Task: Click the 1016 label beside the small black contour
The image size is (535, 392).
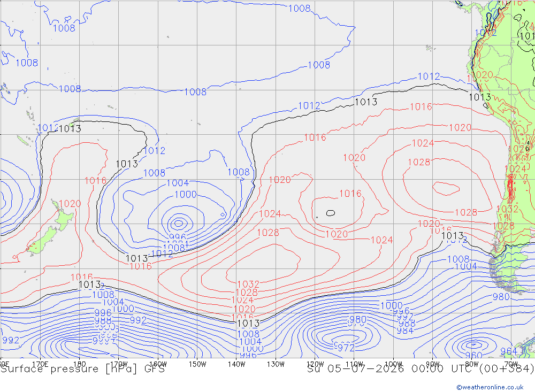Action: coord(350,194)
